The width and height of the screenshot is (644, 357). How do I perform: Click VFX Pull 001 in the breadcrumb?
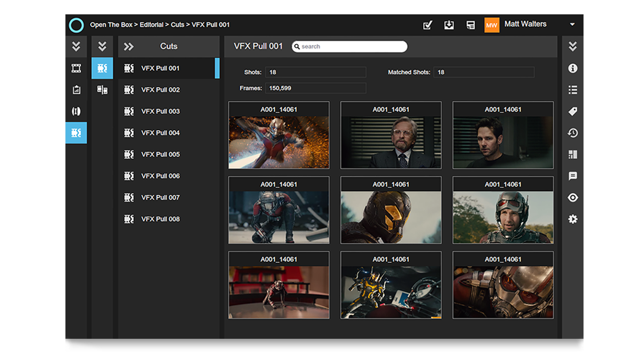coord(210,25)
